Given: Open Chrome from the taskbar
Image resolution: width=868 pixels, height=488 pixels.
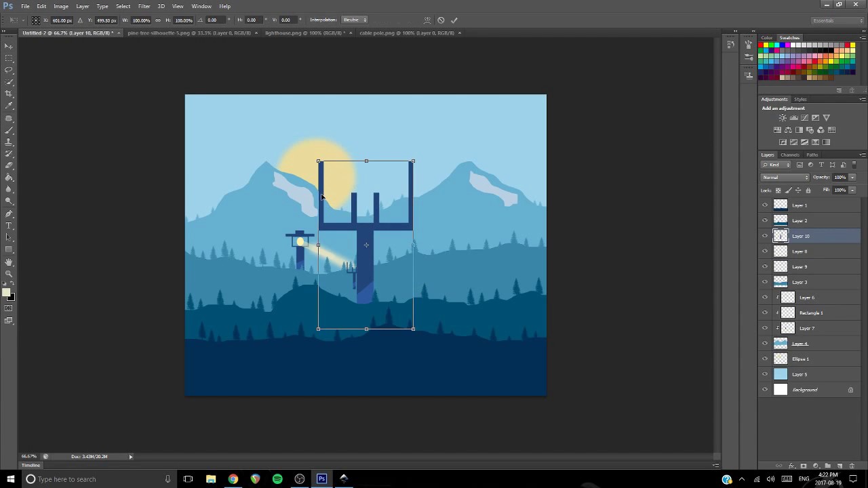Looking at the screenshot, I should [x=233, y=479].
